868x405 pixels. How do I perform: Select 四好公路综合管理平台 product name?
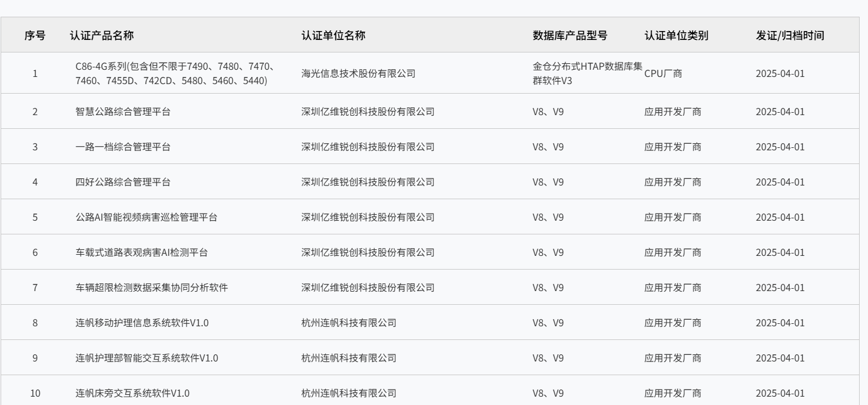coord(123,182)
